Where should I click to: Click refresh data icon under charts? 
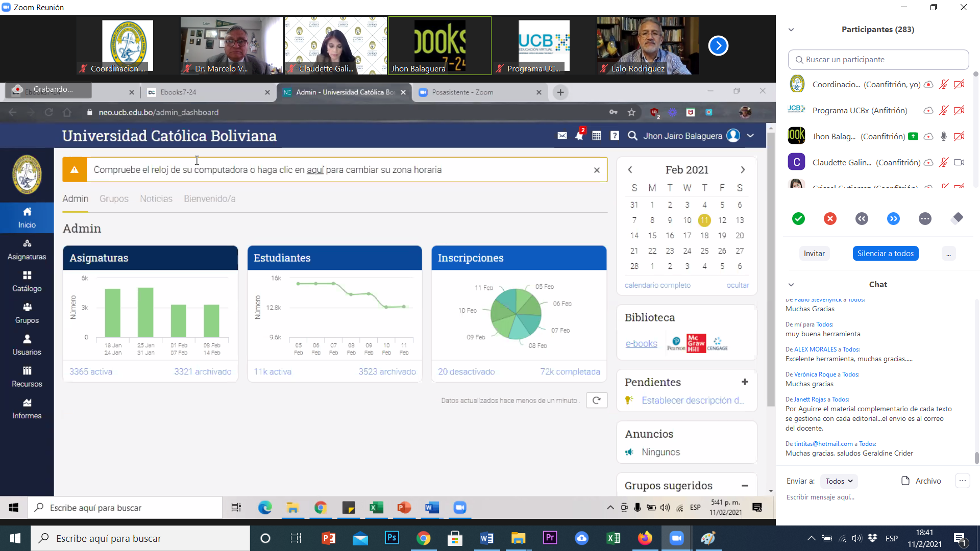click(x=596, y=400)
